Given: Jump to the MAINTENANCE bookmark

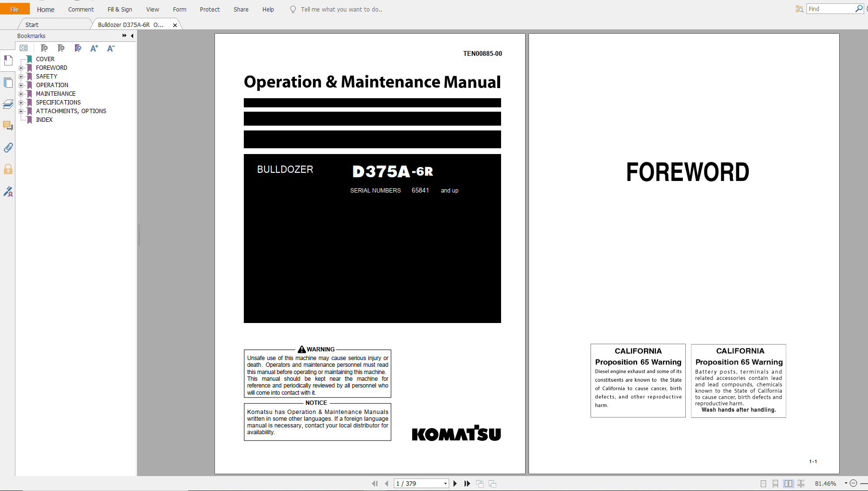Looking at the screenshot, I should [x=56, y=94].
